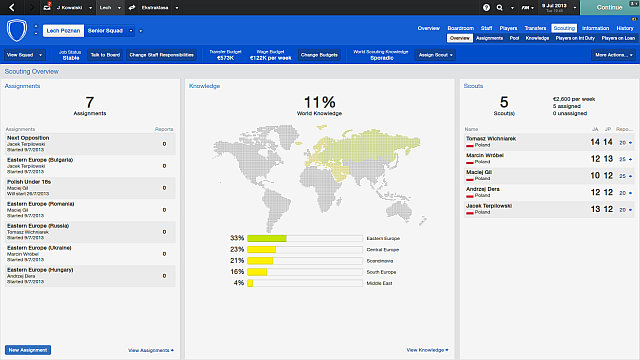Click Poland flag under Marcin Wróbel
Viewport: 640px width, 360px height.
click(x=470, y=162)
